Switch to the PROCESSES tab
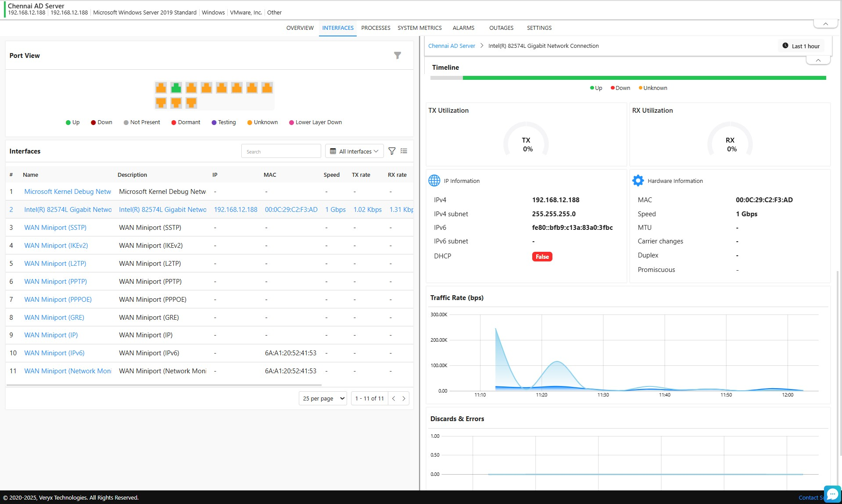 tap(376, 28)
